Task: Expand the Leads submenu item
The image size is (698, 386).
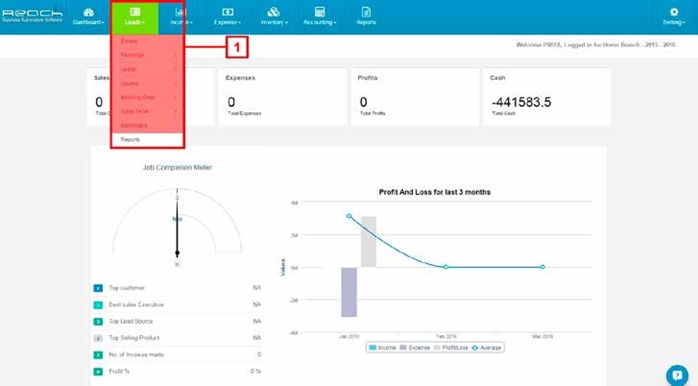Action: (148, 69)
